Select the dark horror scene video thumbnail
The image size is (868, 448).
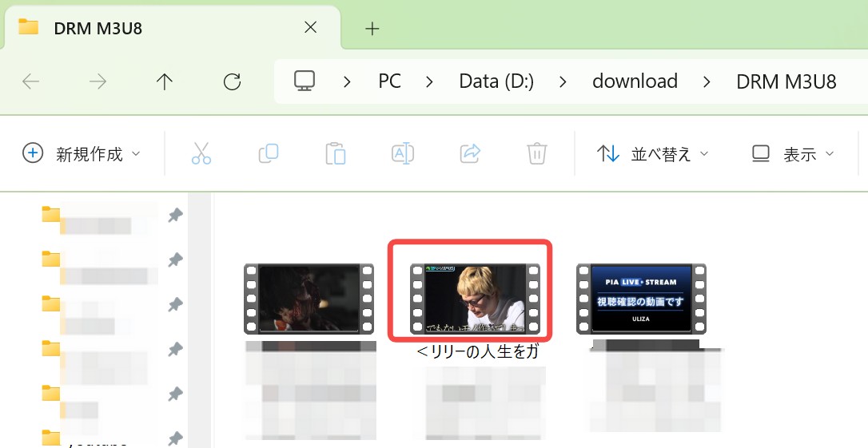[x=309, y=299]
